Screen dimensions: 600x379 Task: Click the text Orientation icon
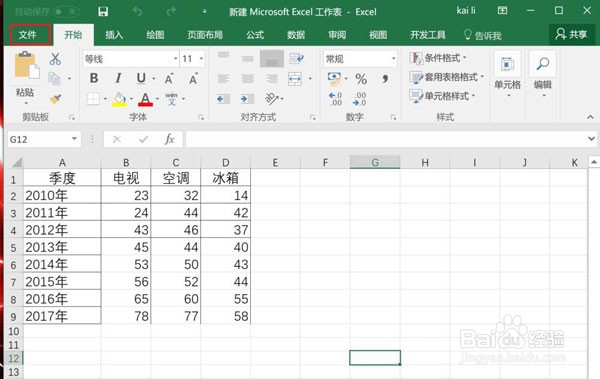click(x=271, y=99)
